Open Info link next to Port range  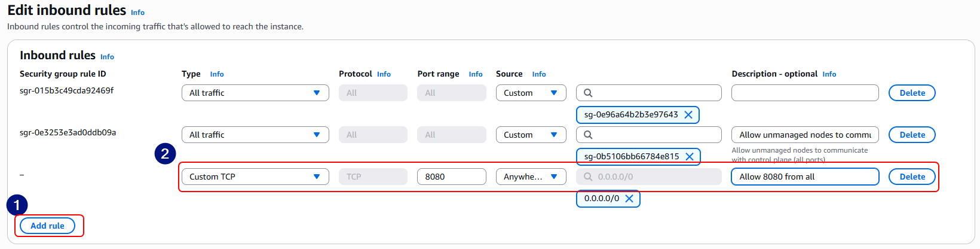(x=476, y=74)
